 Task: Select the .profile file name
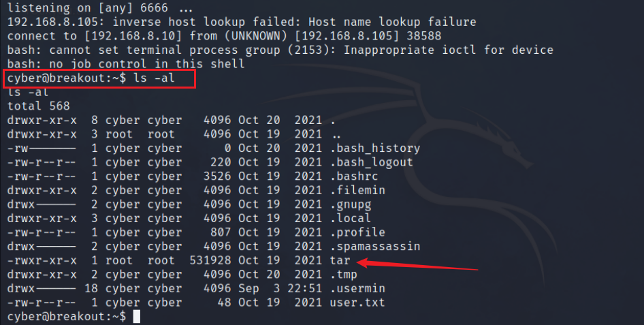pos(357,232)
